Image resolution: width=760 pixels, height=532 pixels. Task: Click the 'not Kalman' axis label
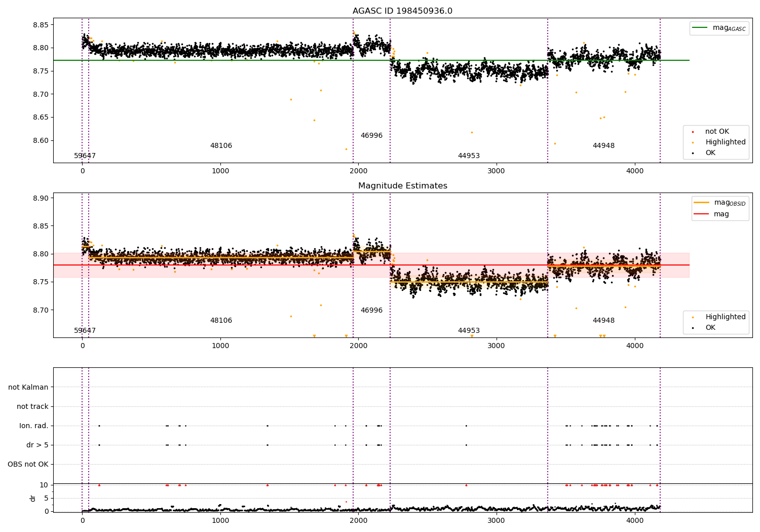tap(28, 387)
